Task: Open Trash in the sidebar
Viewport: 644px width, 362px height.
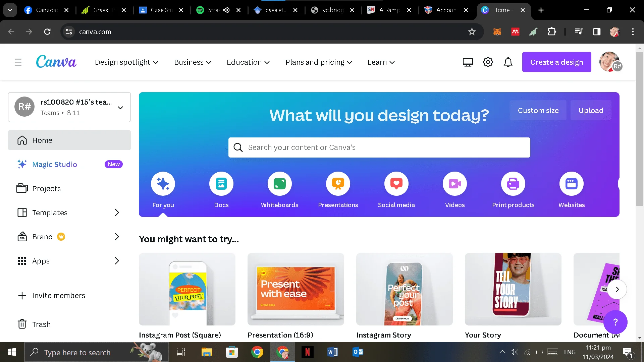Action: point(69,324)
